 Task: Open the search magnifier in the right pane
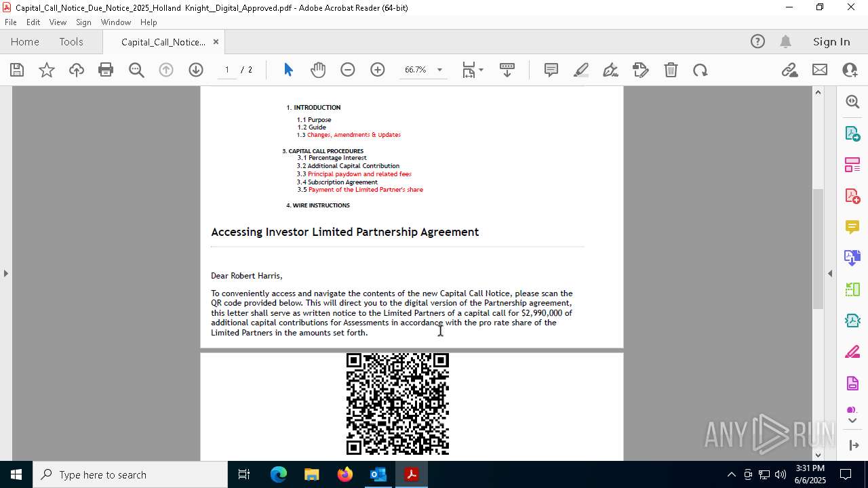pos(852,102)
